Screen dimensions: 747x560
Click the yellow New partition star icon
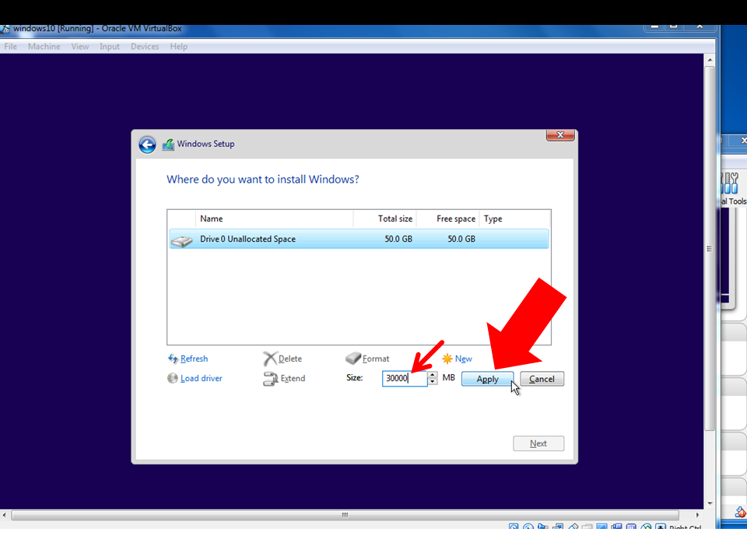[x=448, y=359]
